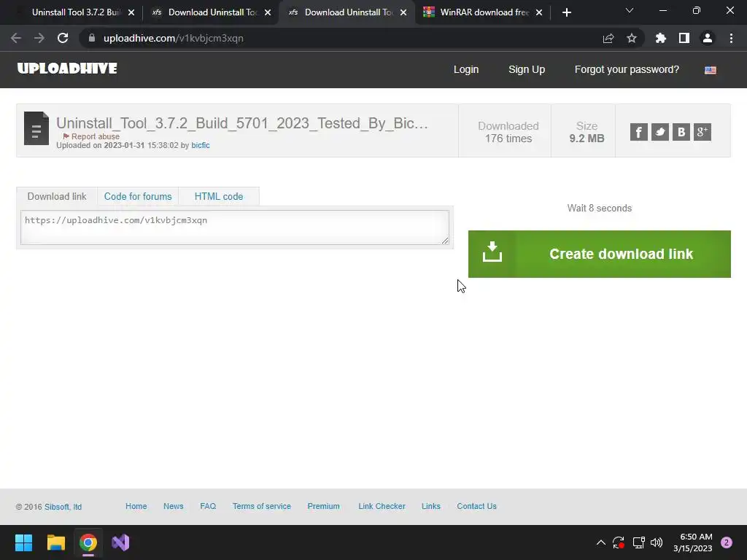Open the Contact Us footer link
Screen dimensions: 747x560
(x=476, y=506)
